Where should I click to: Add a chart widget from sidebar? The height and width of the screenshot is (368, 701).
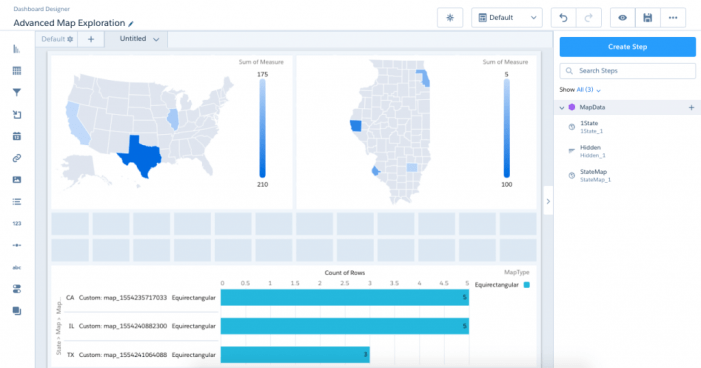pyautogui.click(x=17, y=49)
